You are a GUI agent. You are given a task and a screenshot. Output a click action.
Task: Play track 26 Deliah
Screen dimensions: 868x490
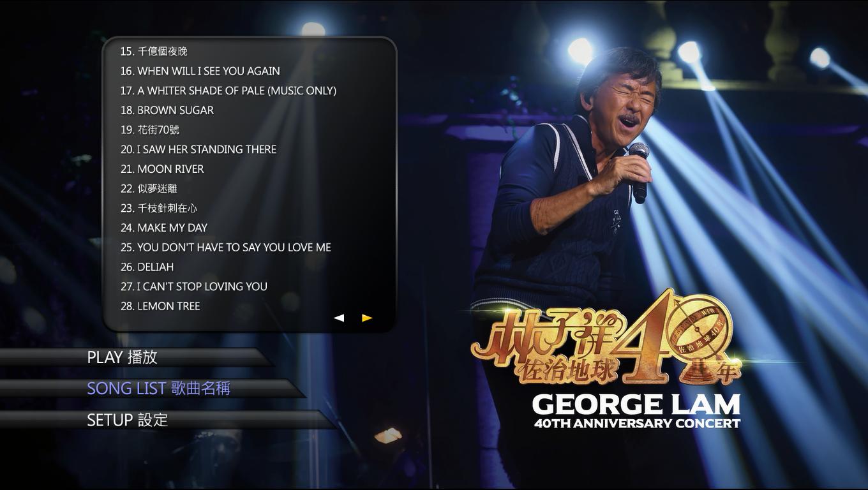pos(147,267)
